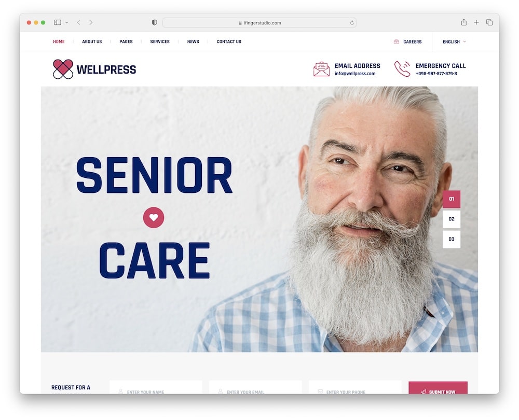Show the tab overview icon
The image size is (519, 420).
point(489,22)
